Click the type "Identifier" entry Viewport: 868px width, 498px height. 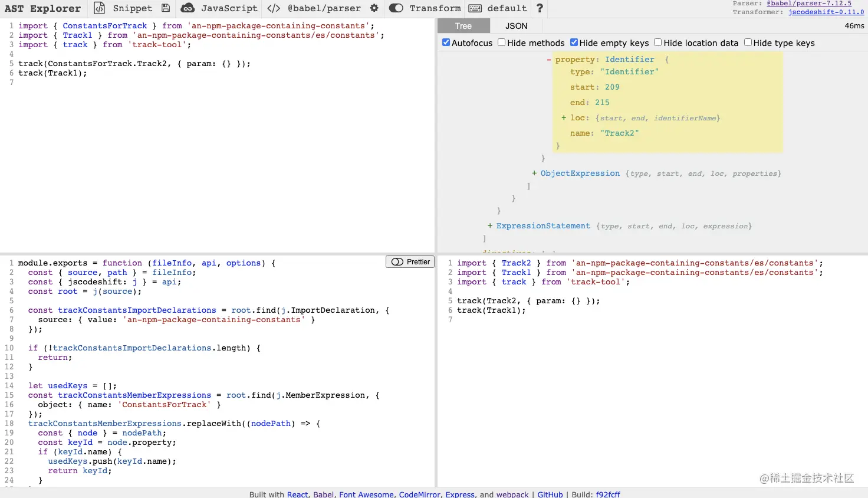coord(614,72)
